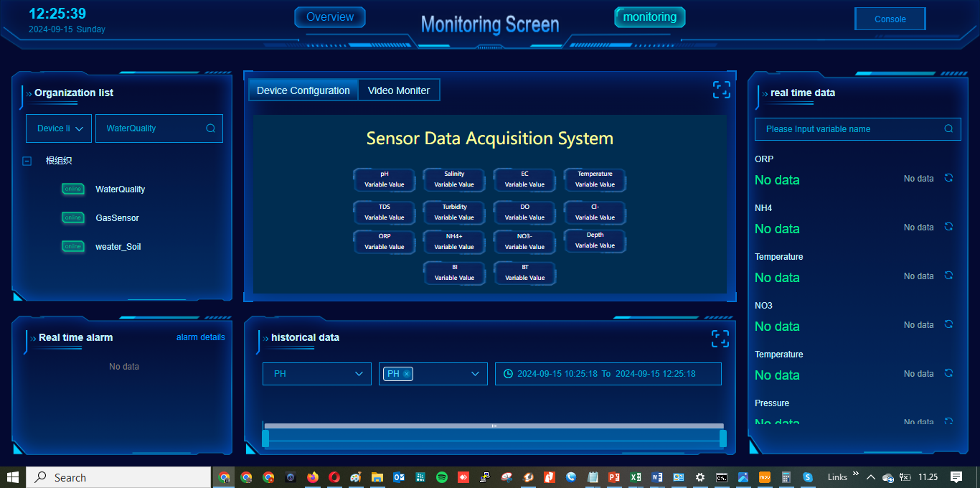Refresh the NH4 real time value
The image size is (980, 488).
coord(948,227)
